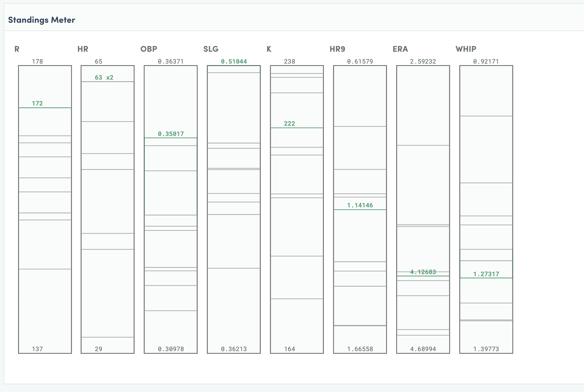
Task: Select the OBP column header
Action: coord(149,49)
